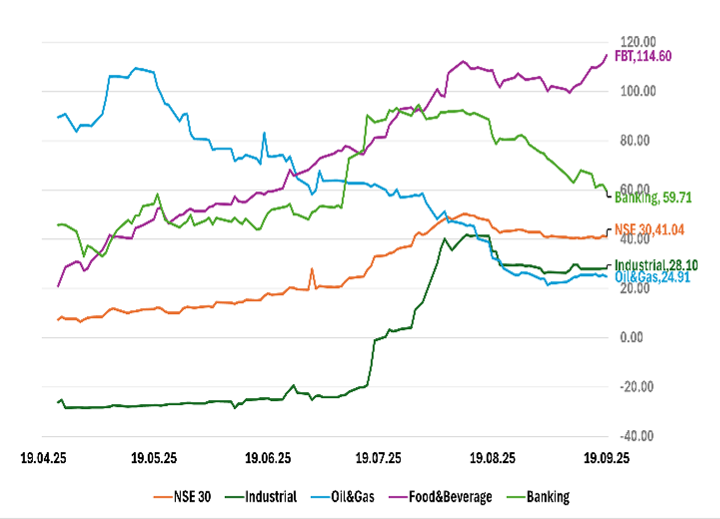Click the orange NSE 30 legend swatch
Viewport: 720px width, 519px height.
(164, 496)
